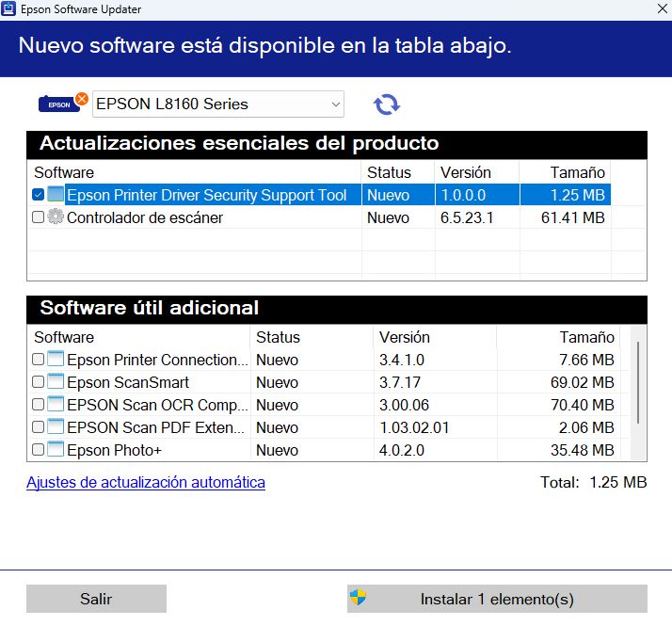Select the 'Epson ScanSmart' row text
This screenshot has width=672, height=626.
(128, 382)
